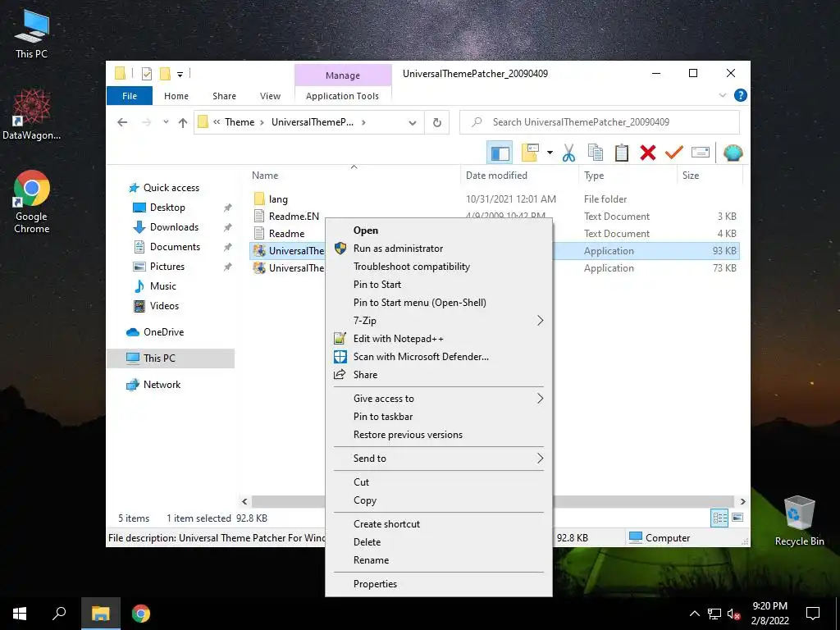
Task: Click the folder options toolbar icon
Action: tap(530, 153)
